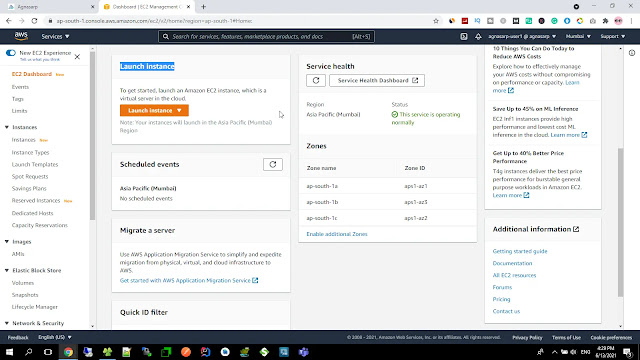
Task: Click the search magnifier icon in AWS search
Action: (x=165, y=36)
